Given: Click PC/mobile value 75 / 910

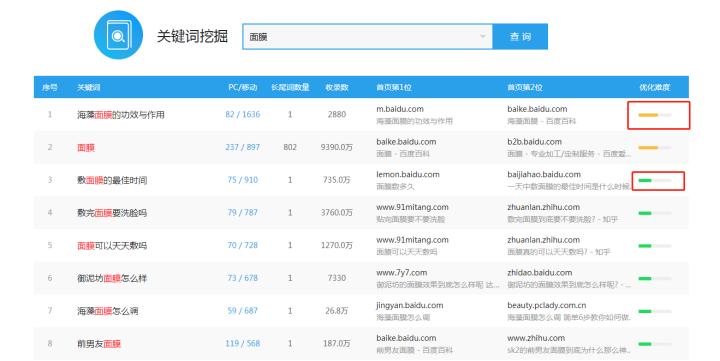Looking at the screenshot, I should [242, 180].
